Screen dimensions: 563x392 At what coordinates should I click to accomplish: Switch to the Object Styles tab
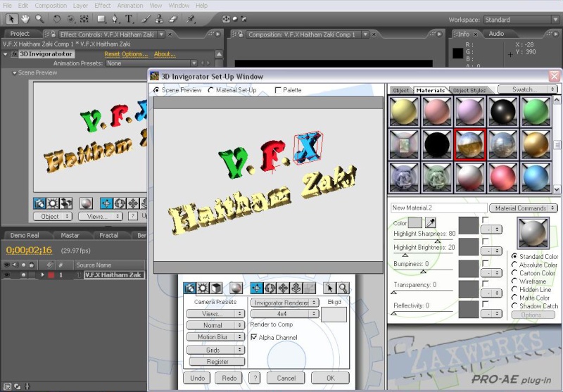469,90
